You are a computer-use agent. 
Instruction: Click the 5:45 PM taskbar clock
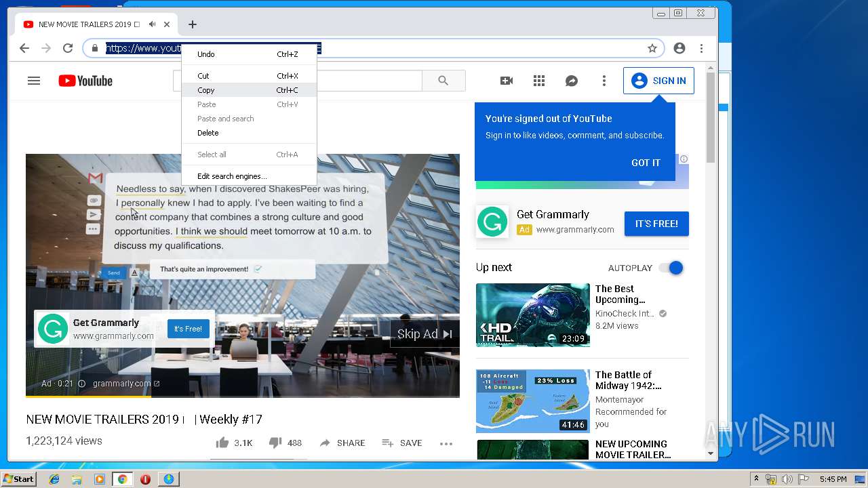click(833, 479)
